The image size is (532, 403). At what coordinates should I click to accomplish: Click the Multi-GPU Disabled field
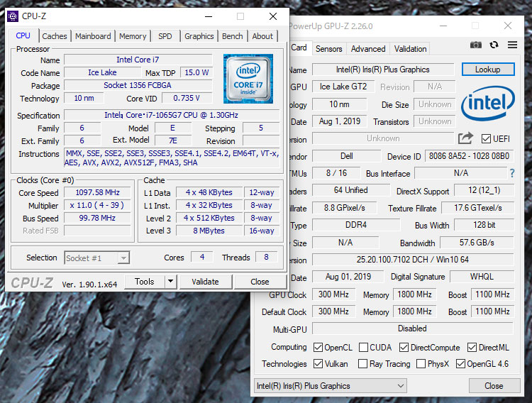click(x=413, y=329)
